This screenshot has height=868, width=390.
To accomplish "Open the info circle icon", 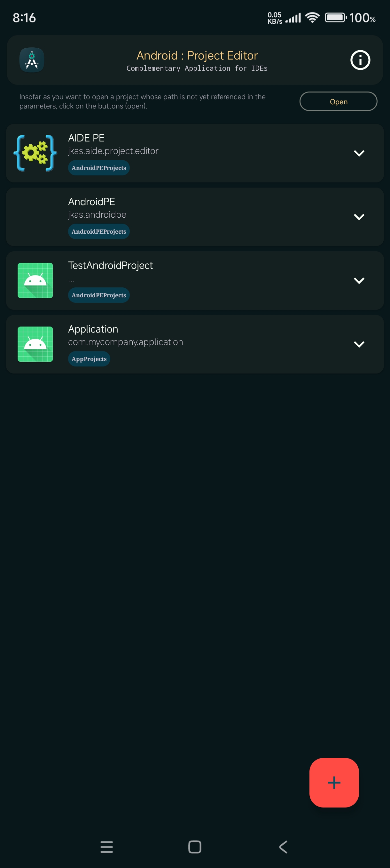I will pyautogui.click(x=360, y=60).
